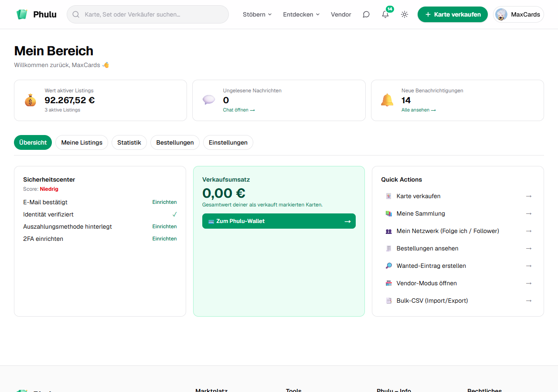
Task: Switch to the Übersicht tab
Action: [33, 142]
